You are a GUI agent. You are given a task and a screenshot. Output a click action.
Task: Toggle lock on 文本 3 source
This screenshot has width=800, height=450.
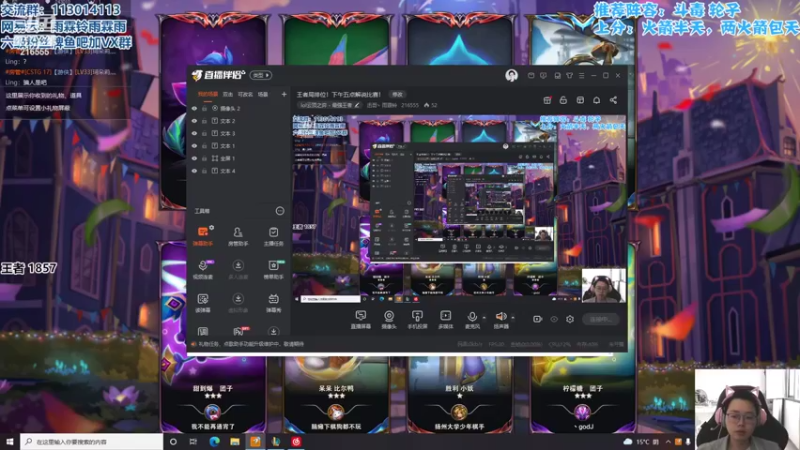tap(205, 133)
